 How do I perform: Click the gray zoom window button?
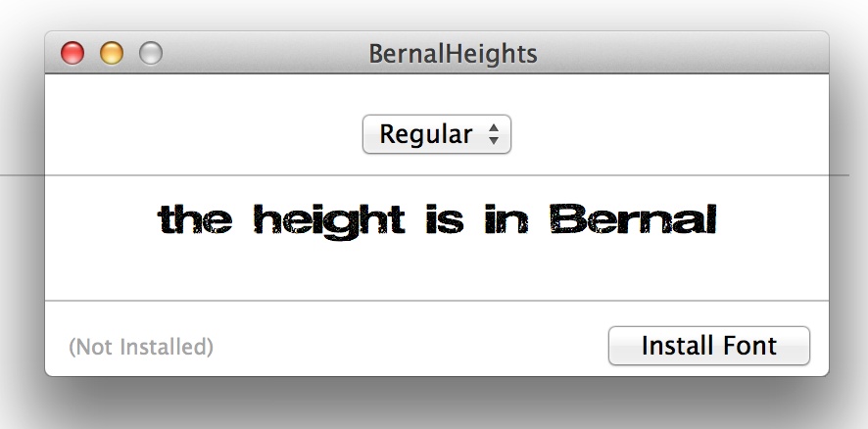(x=150, y=53)
